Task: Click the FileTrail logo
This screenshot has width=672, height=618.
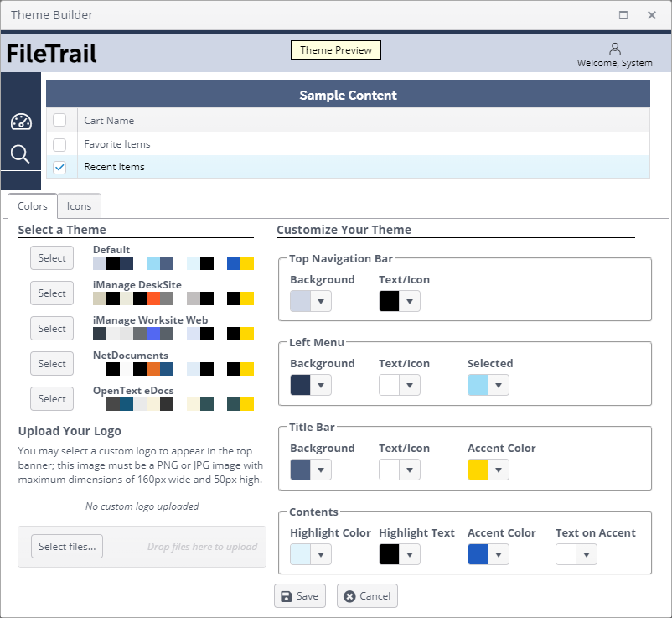Action: [x=51, y=54]
